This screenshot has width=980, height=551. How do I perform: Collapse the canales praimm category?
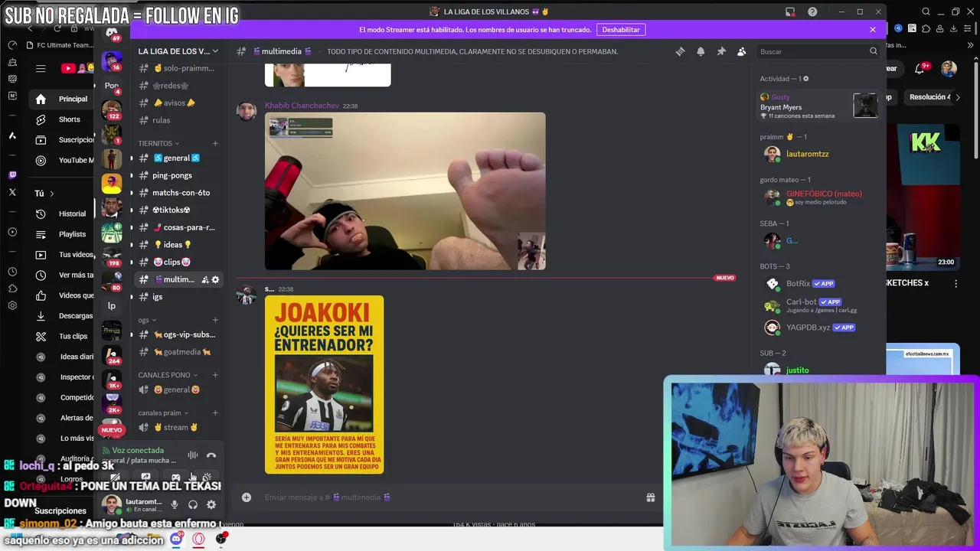[x=163, y=412]
